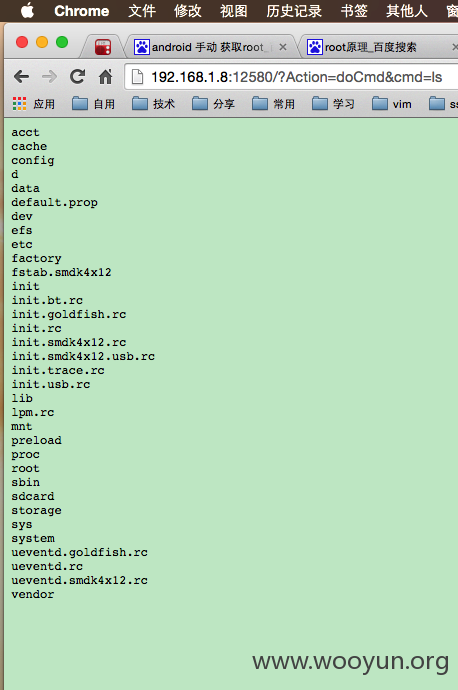The height and width of the screenshot is (690, 458).
Task: Open the 学习 bookmark folder
Action: click(333, 104)
